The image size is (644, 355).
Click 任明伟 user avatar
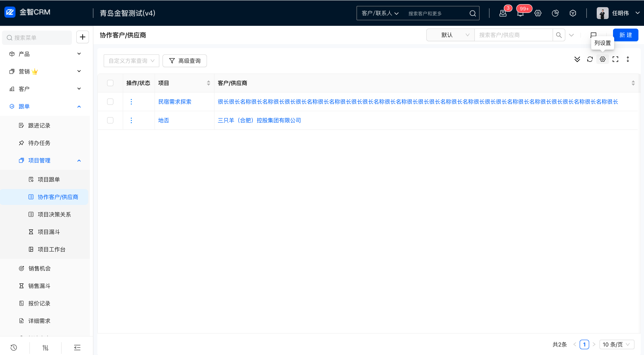(x=602, y=13)
